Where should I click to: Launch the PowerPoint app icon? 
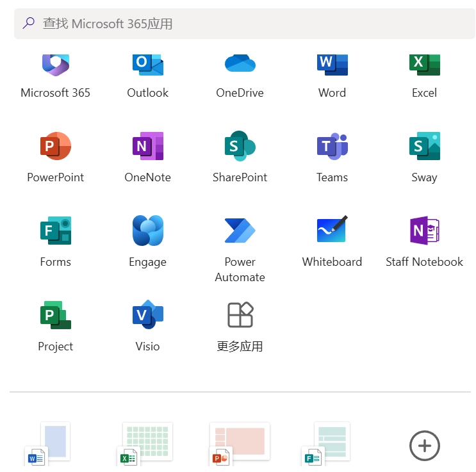(56, 146)
